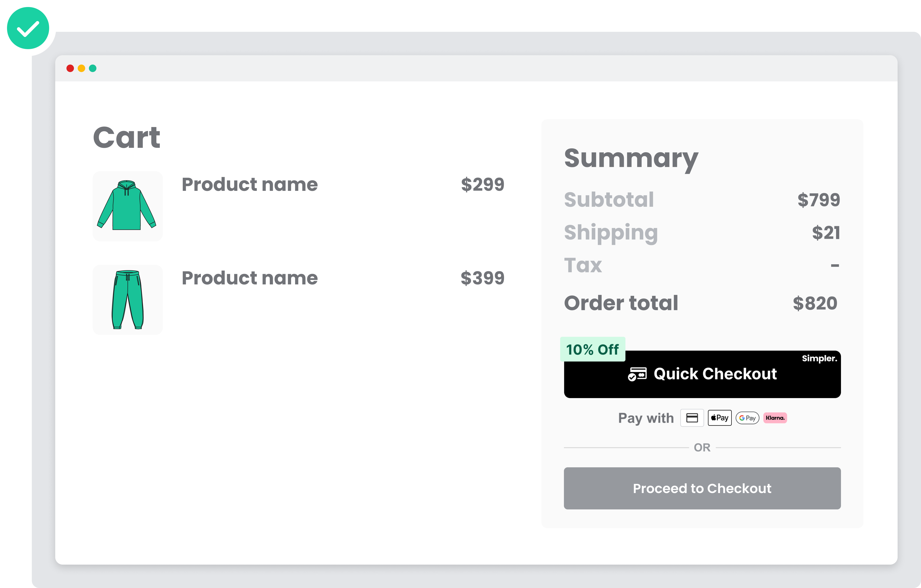Click the Cart heading
The width and height of the screenshot is (921, 588).
point(127,137)
